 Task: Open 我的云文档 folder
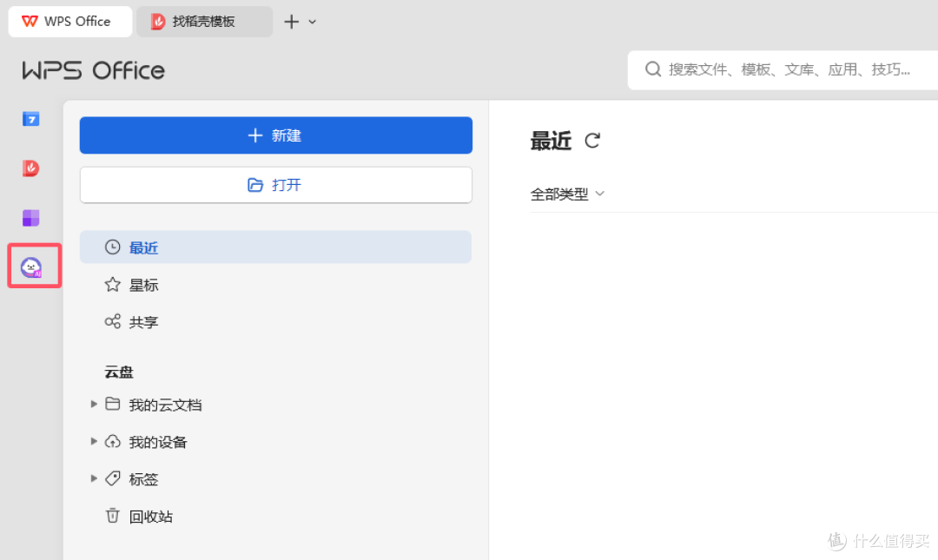click(165, 405)
